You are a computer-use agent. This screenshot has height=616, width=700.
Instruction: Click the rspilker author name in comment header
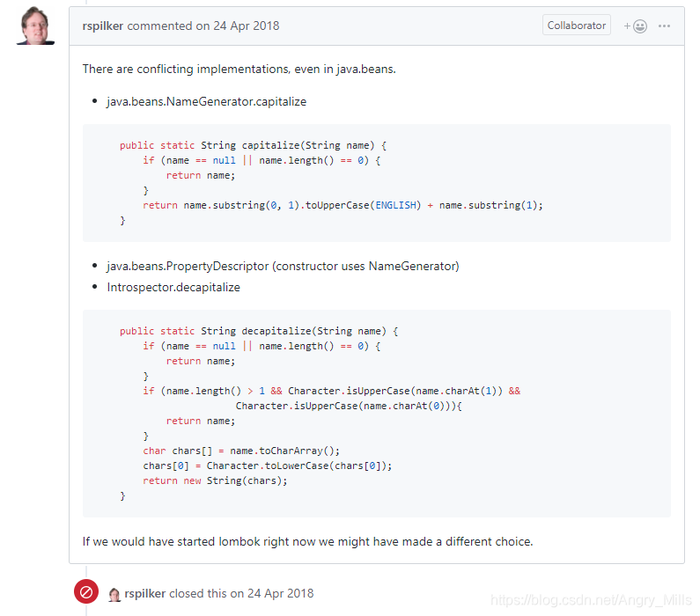pos(103,26)
